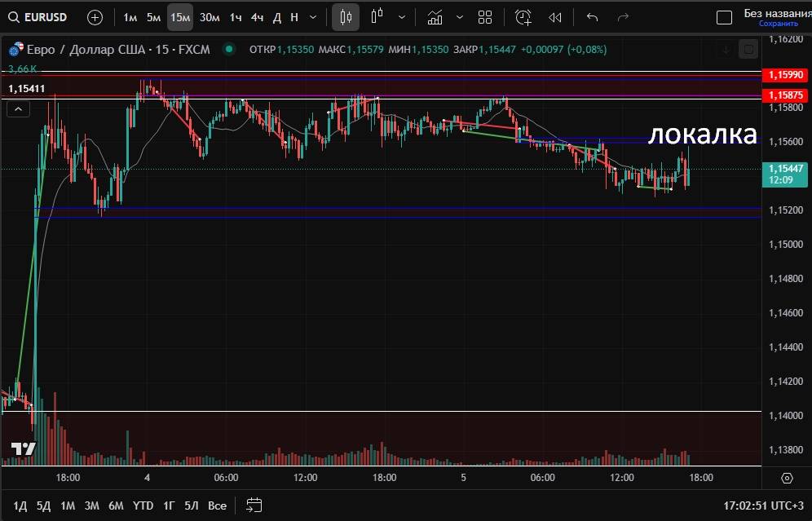Expand the favorite indicators dropdown arrow
The image size is (812, 521).
460,17
